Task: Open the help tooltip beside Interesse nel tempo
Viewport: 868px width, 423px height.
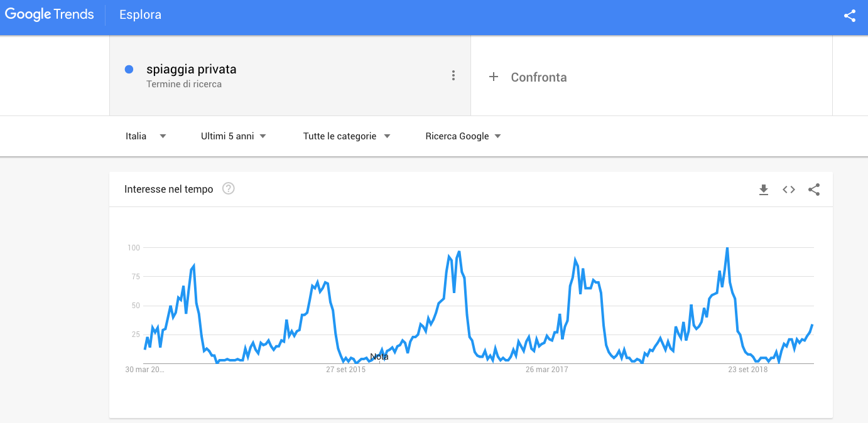Action: click(228, 188)
